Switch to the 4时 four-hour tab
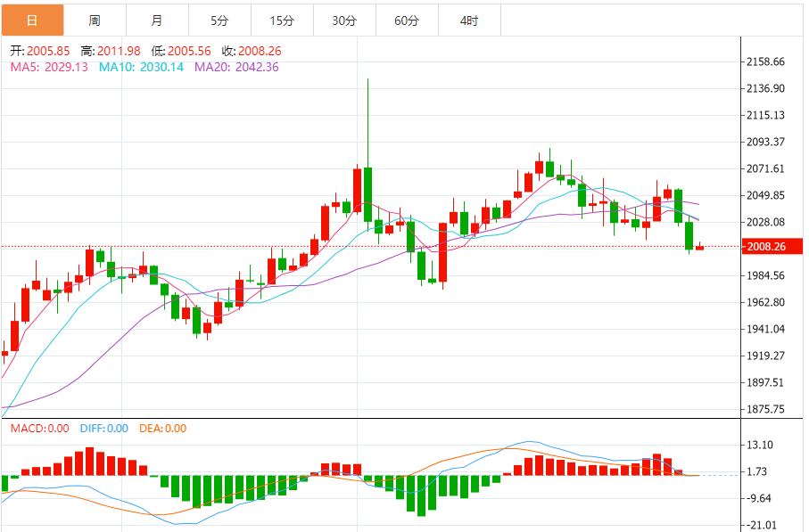 [469, 20]
